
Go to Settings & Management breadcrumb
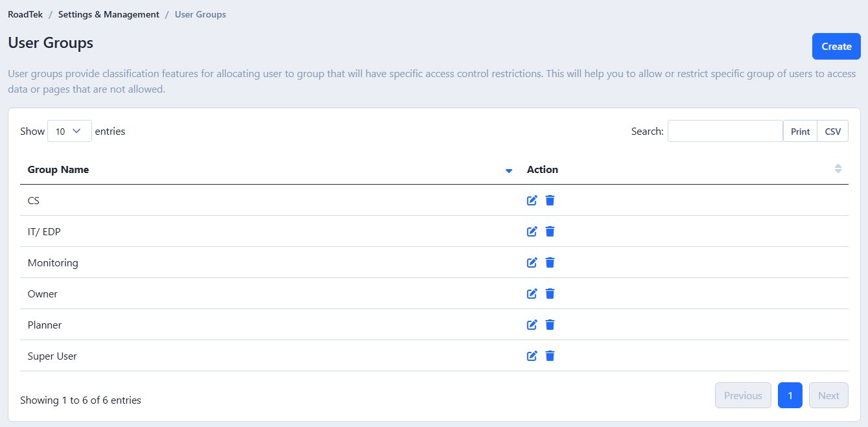click(x=108, y=14)
